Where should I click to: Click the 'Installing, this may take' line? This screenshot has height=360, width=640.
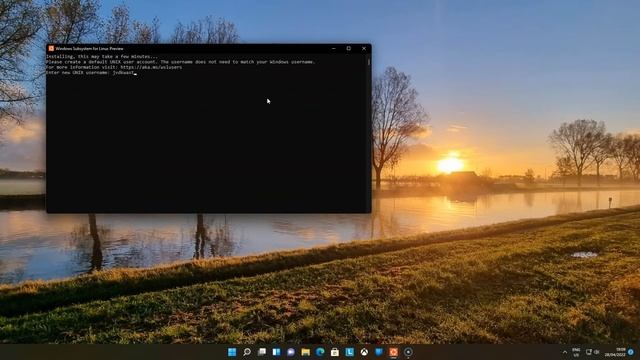click(x=102, y=57)
